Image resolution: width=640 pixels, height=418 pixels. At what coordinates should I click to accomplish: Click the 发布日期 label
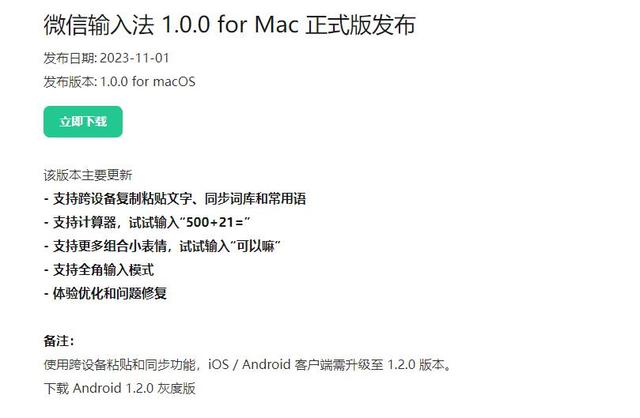pyautogui.click(x=69, y=58)
